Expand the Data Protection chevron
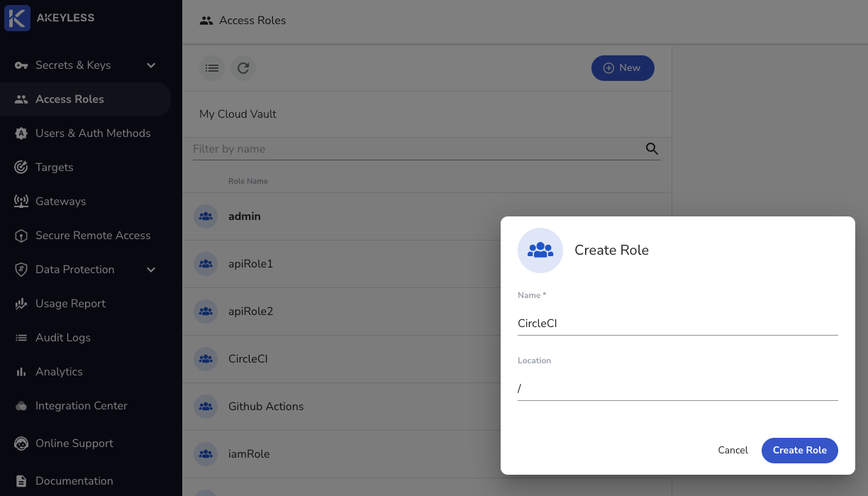The width and height of the screenshot is (868, 496). tap(151, 270)
